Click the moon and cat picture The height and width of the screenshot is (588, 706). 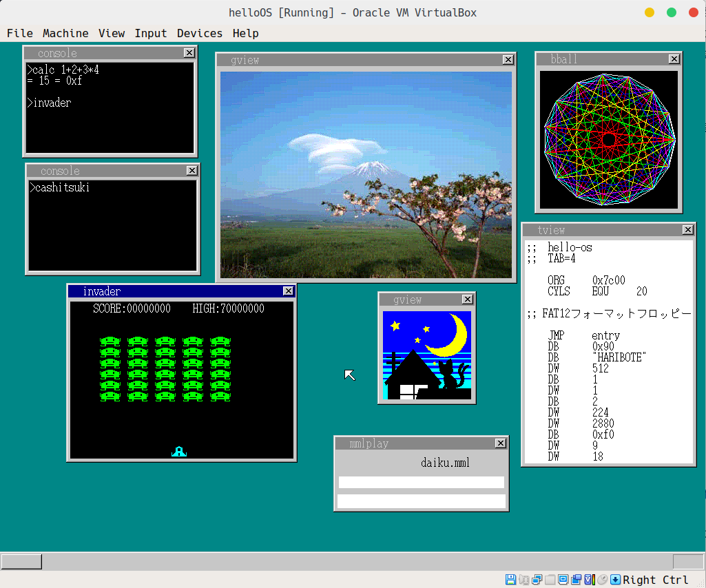pos(427,355)
